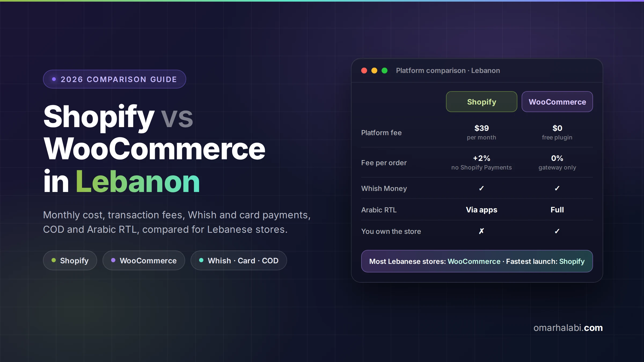Viewport: 644px width, 362px height.
Task: Select the Shopify column header
Action: pos(481,102)
